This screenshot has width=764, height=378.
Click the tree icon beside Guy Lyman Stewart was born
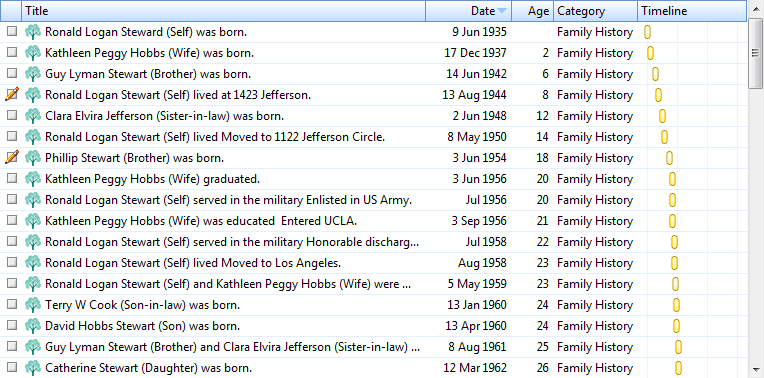[33, 74]
